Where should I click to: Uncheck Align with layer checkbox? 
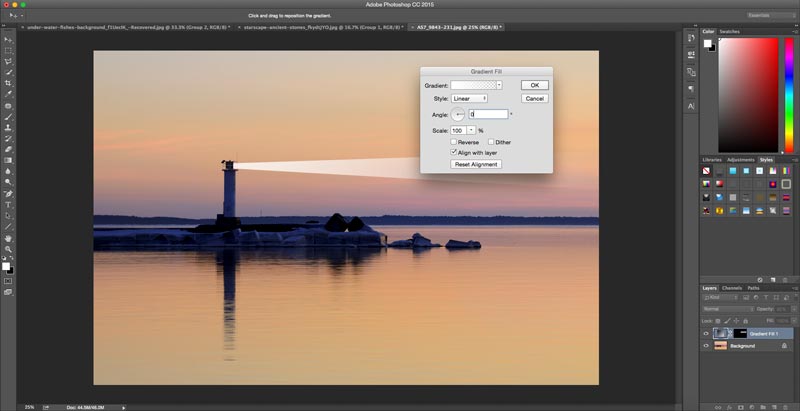[453, 152]
